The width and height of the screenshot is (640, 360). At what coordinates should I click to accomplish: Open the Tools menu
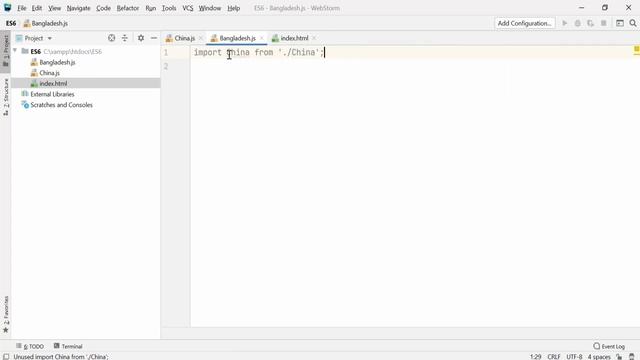pyautogui.click(x=169, y=8)
